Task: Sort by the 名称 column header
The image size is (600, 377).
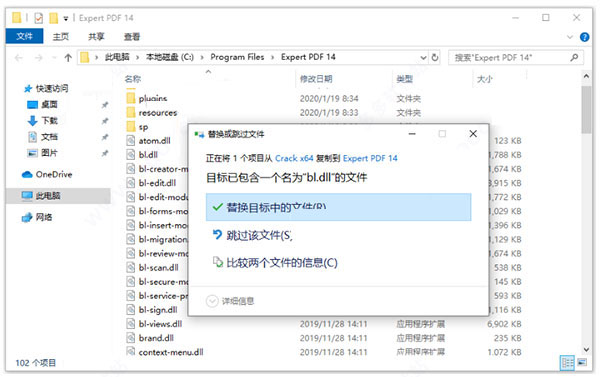Action: coord(133,79)
